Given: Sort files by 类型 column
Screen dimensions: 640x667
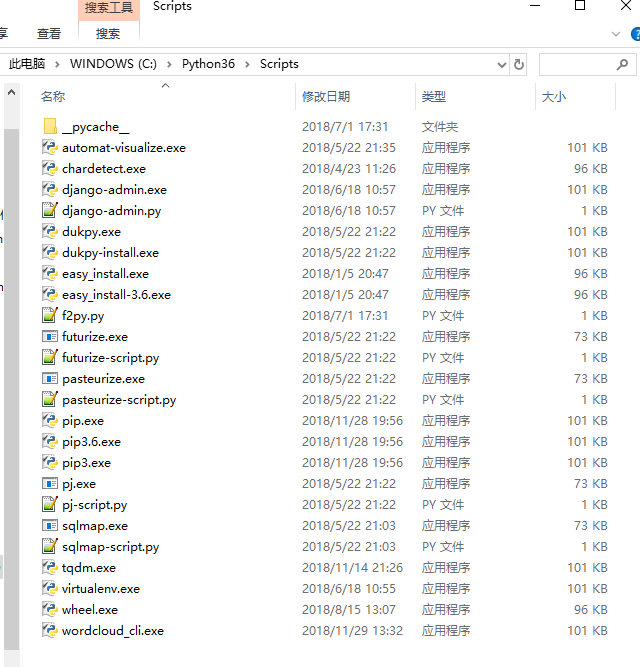Looking at the screenshot, I should point(433,97).
